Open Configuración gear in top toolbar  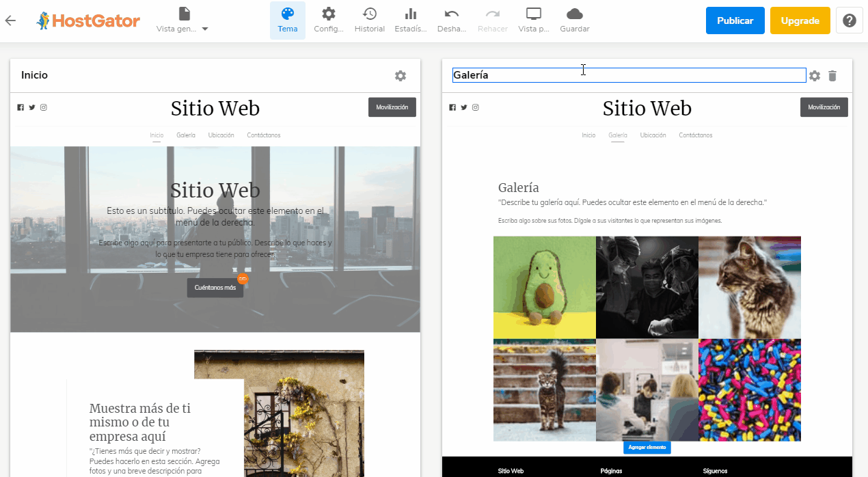point(329,21)
